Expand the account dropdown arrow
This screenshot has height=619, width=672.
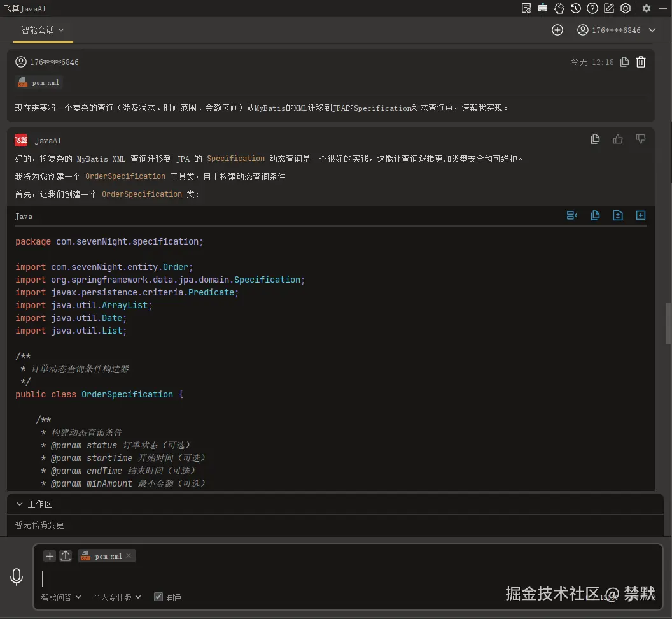[x=652, y=30]
